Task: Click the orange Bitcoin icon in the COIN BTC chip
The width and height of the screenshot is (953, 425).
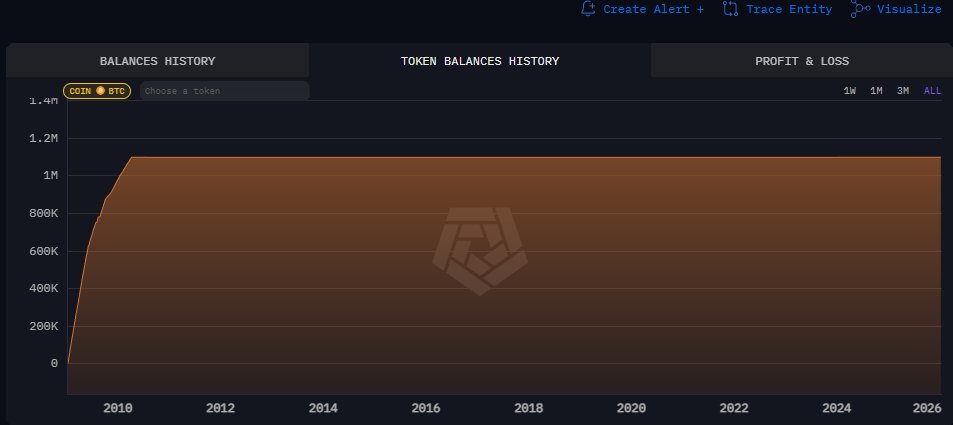Action: [x=100, y=91]
